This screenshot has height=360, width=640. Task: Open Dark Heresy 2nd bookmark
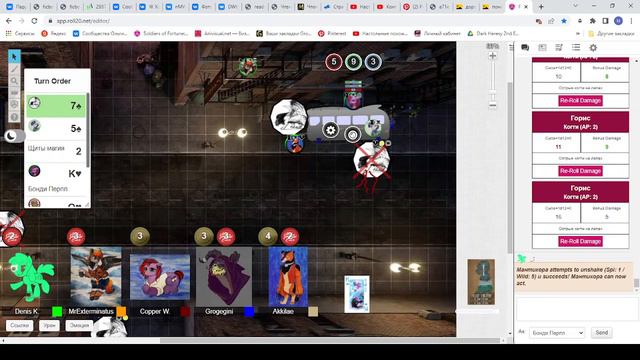(492, 33)
